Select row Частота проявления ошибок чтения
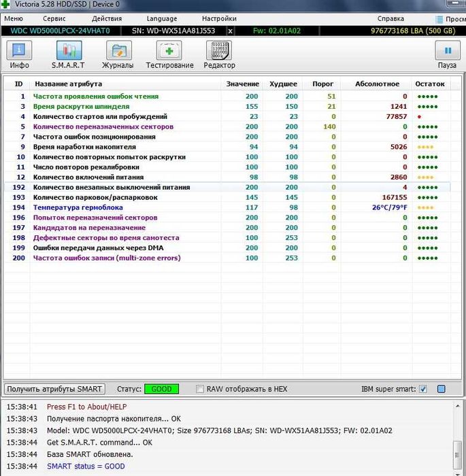The height and width of the screenshot is (476, 466). 227,97
